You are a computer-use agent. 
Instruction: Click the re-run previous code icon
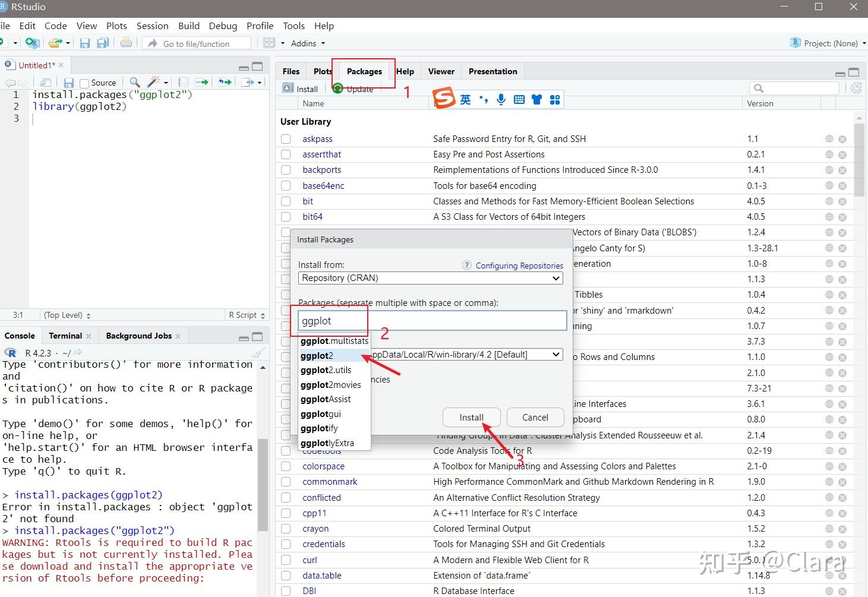(225, 83)
